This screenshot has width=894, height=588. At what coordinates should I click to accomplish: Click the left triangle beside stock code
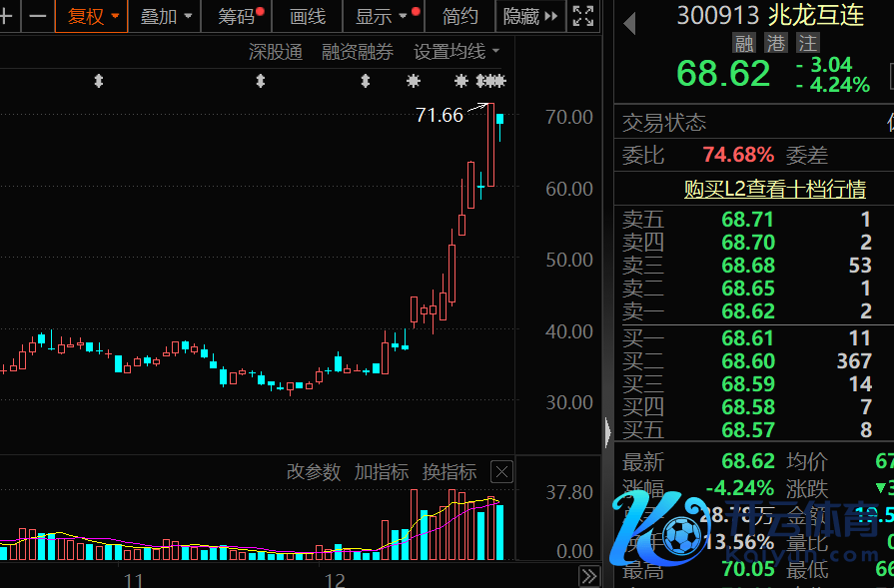pyautogui.click(x=629, y=24)
